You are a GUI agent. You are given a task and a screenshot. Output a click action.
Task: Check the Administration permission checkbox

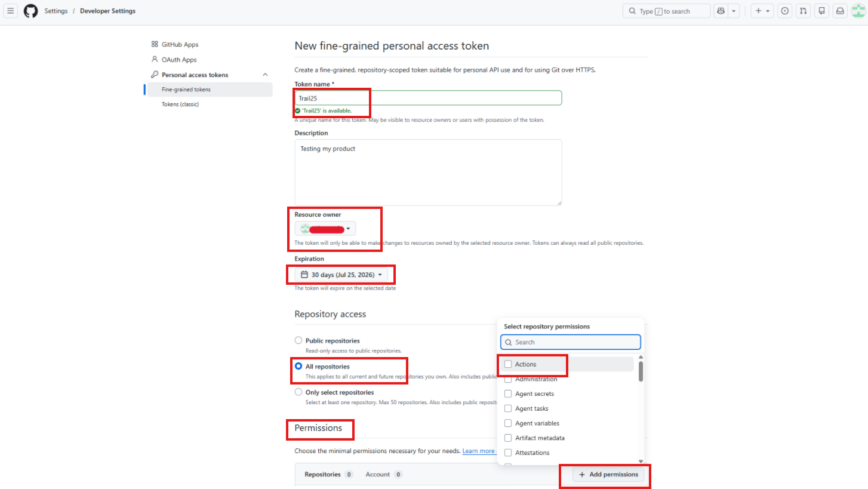pos(509,379)
